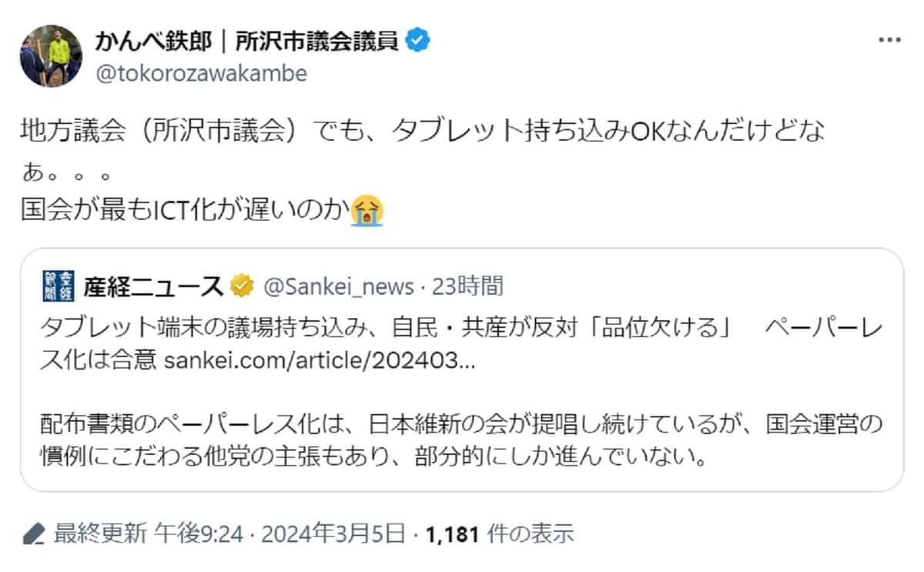Image resolution: width=924 pixels, height=572 pixels.
Task: Click the gold verified badge
Action: click(242, 287)
